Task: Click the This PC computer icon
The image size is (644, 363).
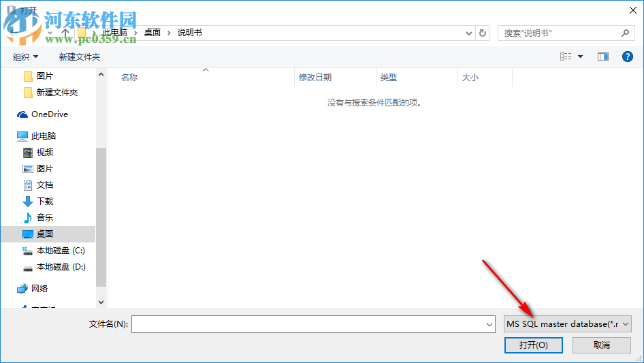Action: click(22, 136)
